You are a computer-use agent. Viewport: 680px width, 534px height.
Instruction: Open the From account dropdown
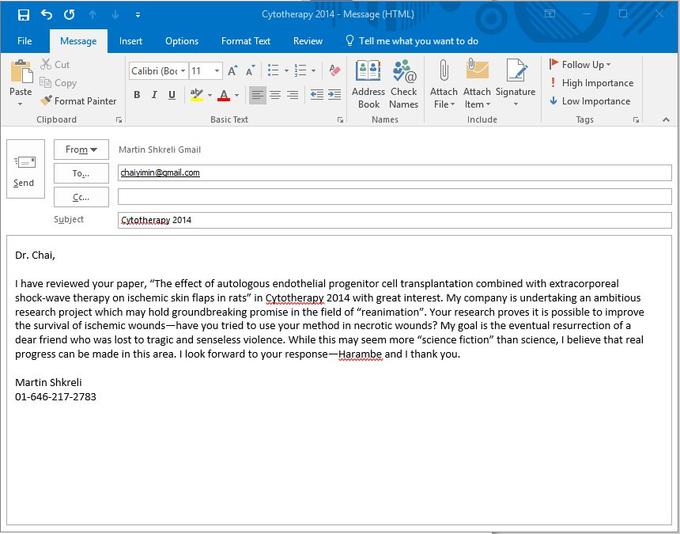[82, 150]
